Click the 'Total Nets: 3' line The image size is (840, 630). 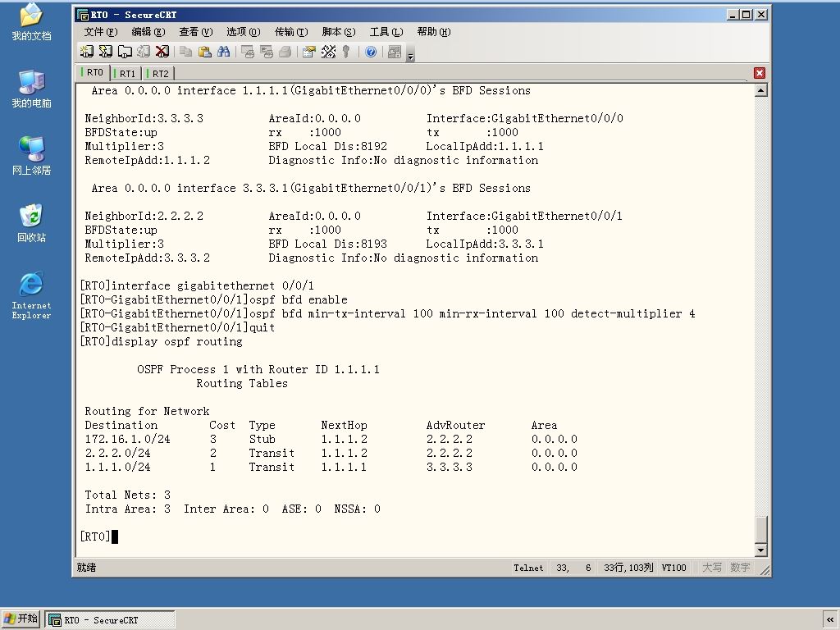pos(127,495)
